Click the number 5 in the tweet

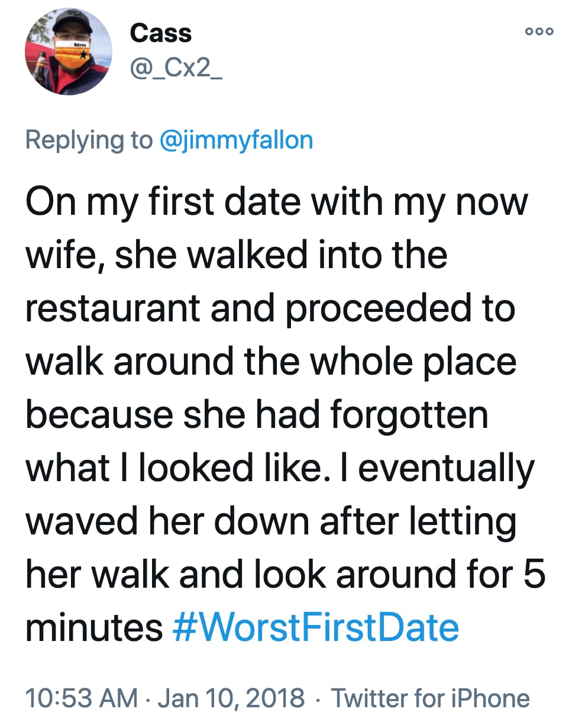[x=533, y=574]
